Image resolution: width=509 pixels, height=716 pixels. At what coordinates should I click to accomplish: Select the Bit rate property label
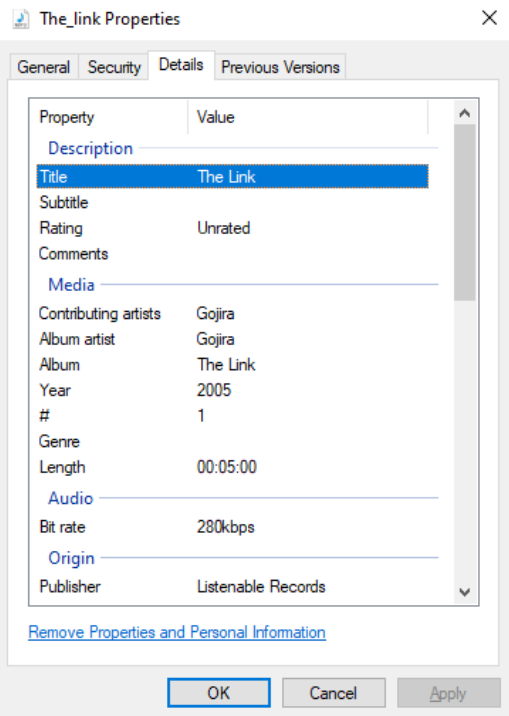coord(63,527)
